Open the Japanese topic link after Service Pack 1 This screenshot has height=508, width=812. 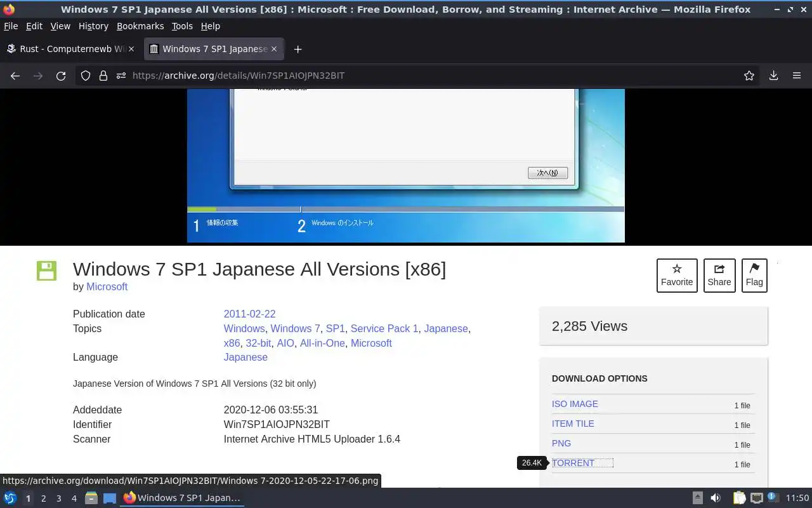tap(446, 328)
